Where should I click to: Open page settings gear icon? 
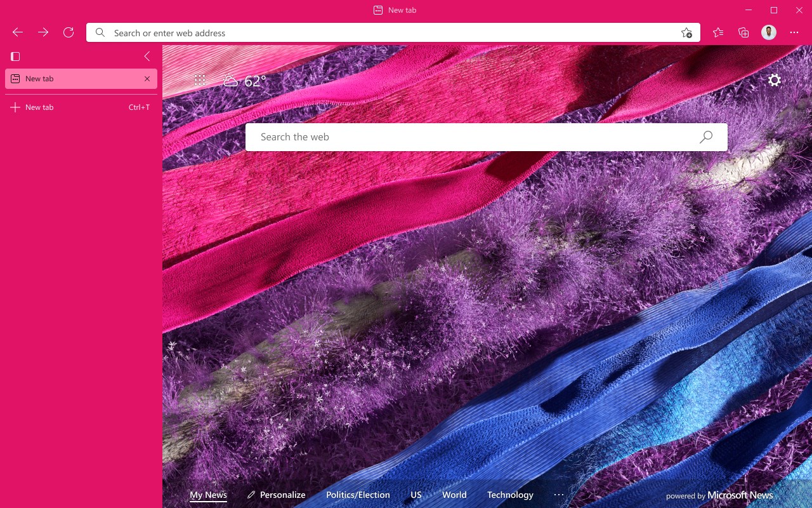(775, 80)
